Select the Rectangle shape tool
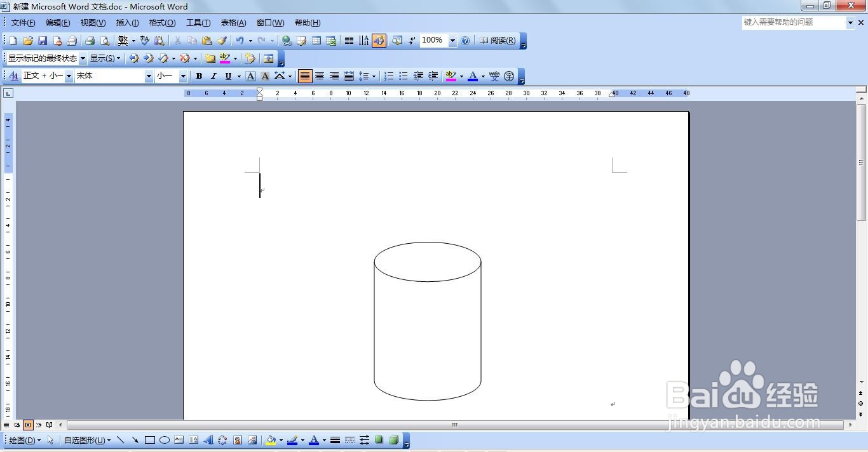 pyautogui.click(x=150, y=440)
